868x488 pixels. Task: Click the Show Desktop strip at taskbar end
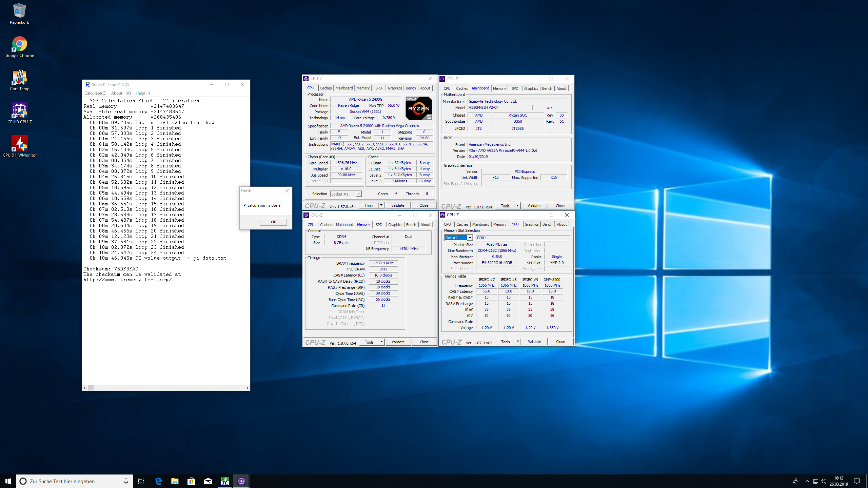867,481
